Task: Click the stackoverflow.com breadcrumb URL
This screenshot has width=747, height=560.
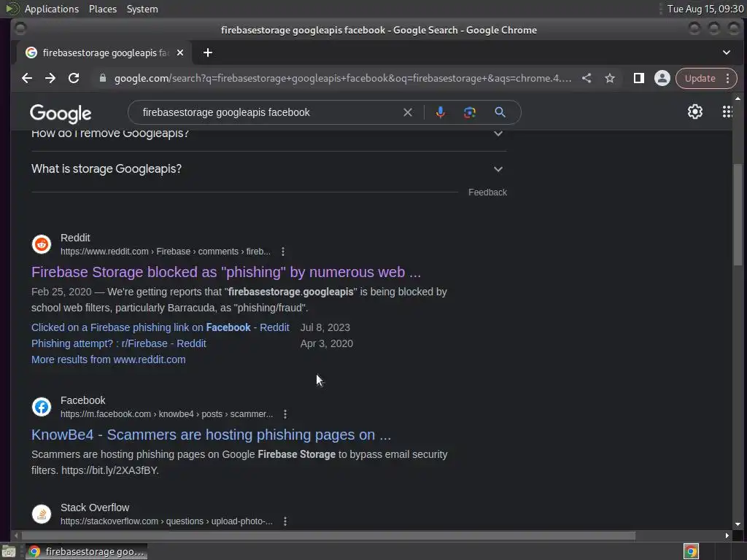Action: tap(166, 521)
